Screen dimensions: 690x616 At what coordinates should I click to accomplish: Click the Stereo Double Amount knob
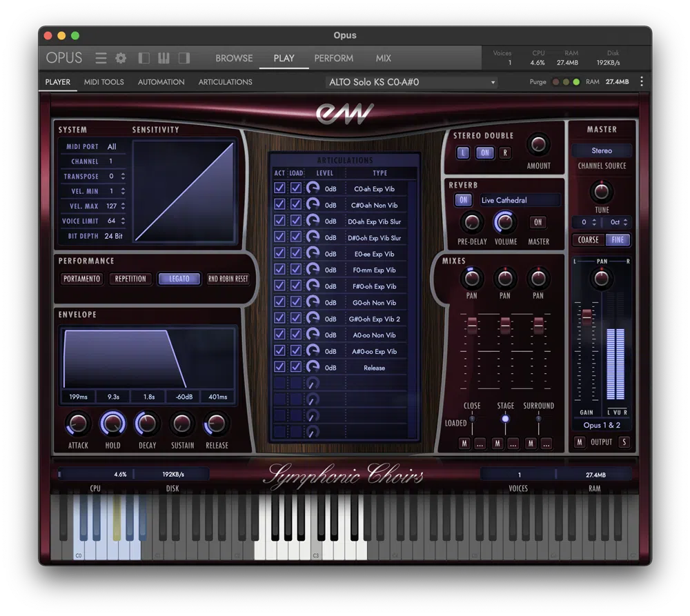click(538, 145)
